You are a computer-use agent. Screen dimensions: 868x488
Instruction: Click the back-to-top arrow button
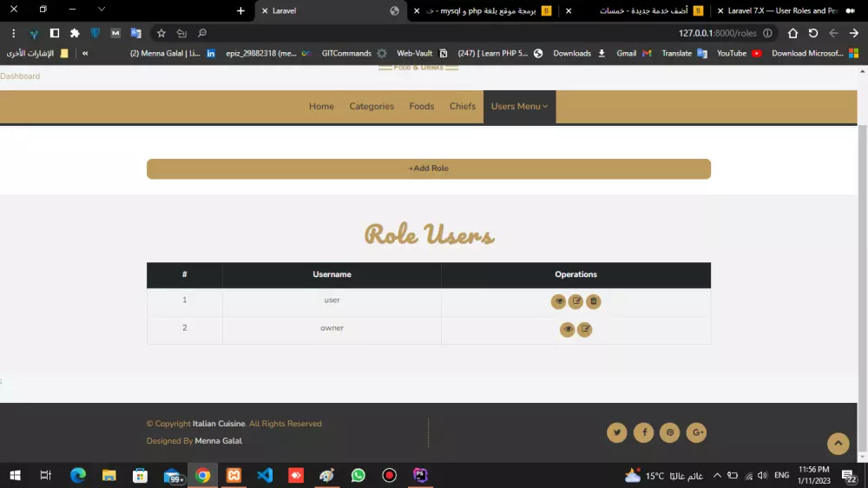838,444
